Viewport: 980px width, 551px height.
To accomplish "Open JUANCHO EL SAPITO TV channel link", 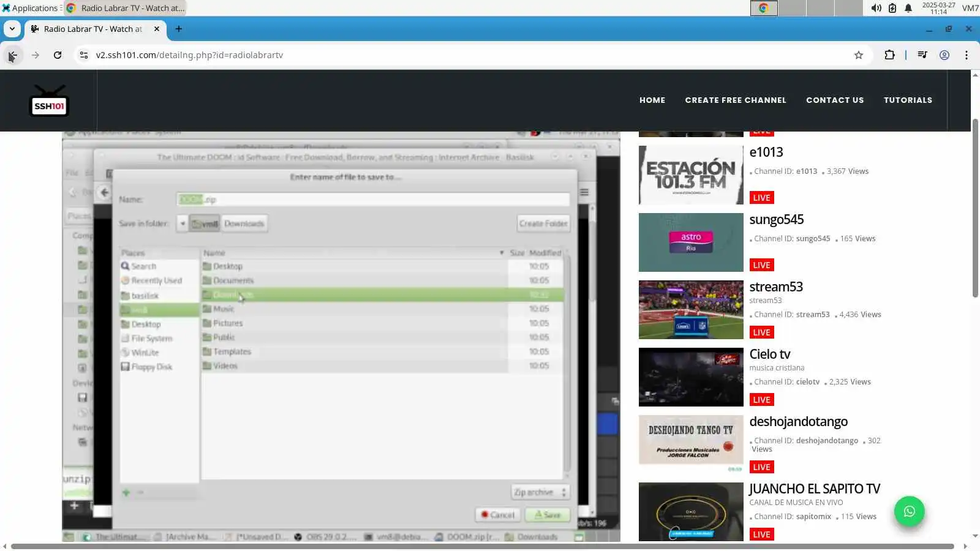I will 815,489.
